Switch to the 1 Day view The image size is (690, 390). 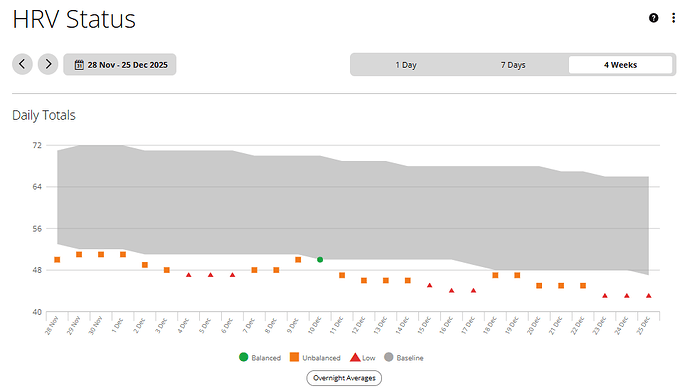pyautogui.click(x=406, y=65)
